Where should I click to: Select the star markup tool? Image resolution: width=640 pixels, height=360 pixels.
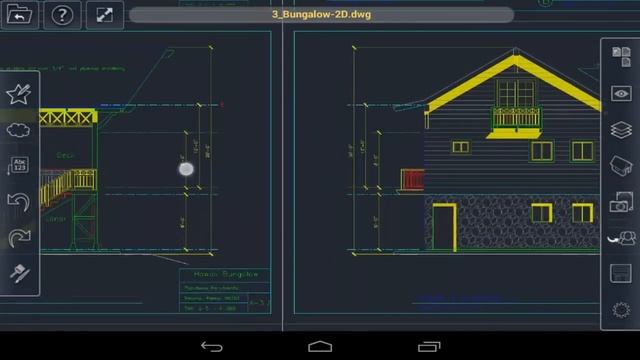[x=19, y=94]
